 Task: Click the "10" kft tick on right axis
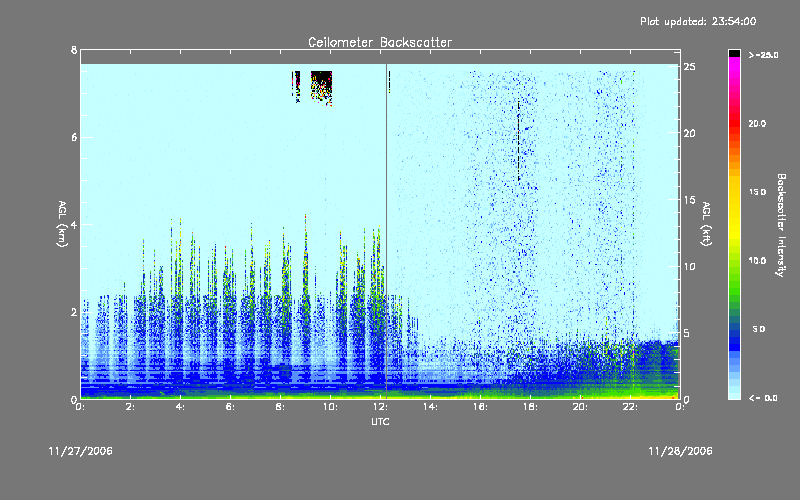click(x=689, y=266)
